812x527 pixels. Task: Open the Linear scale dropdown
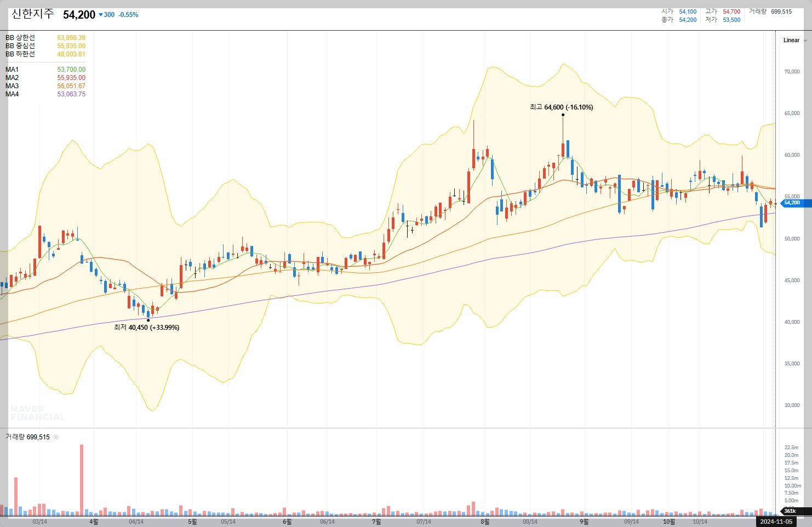pyautogui.click(x=794, y=40)
